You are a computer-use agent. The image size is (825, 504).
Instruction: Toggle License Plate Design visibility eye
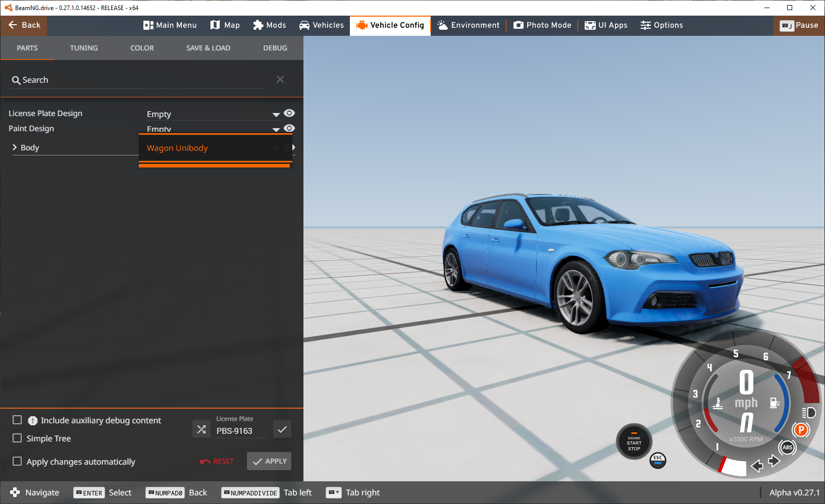289,113
